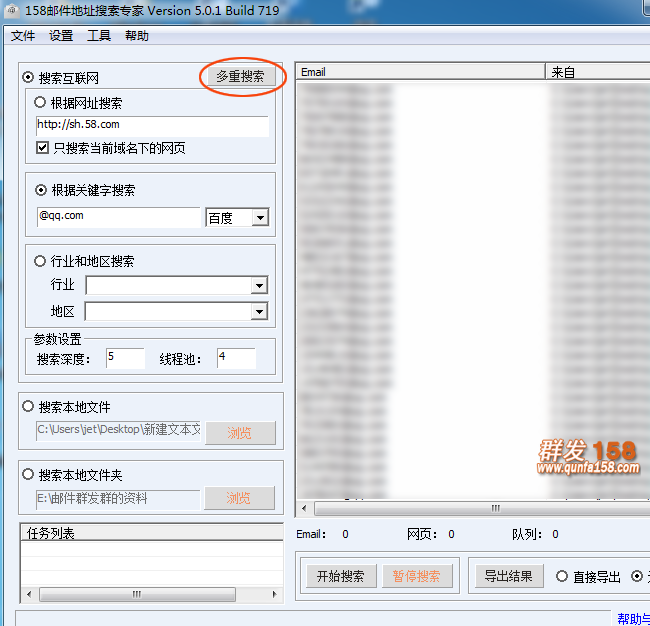Select the 搜索本地文件夹 radio button
The image size is (650, 626).
(x=28, y=474)
